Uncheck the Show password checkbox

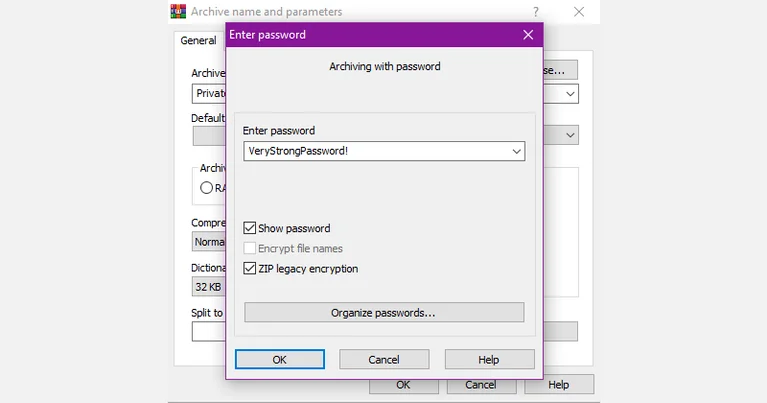(249, 228)
